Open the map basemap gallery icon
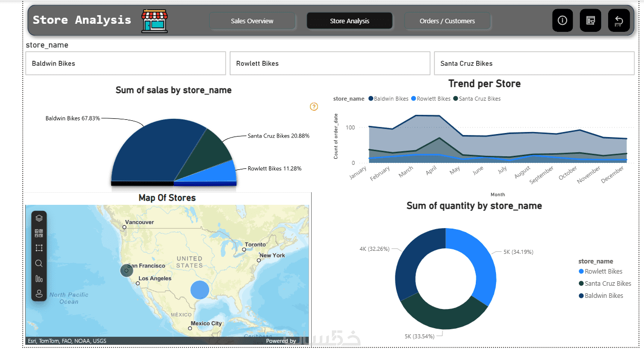Image resolution: width=644 pixels, height=353 pixels. click(x=39, y=233)
